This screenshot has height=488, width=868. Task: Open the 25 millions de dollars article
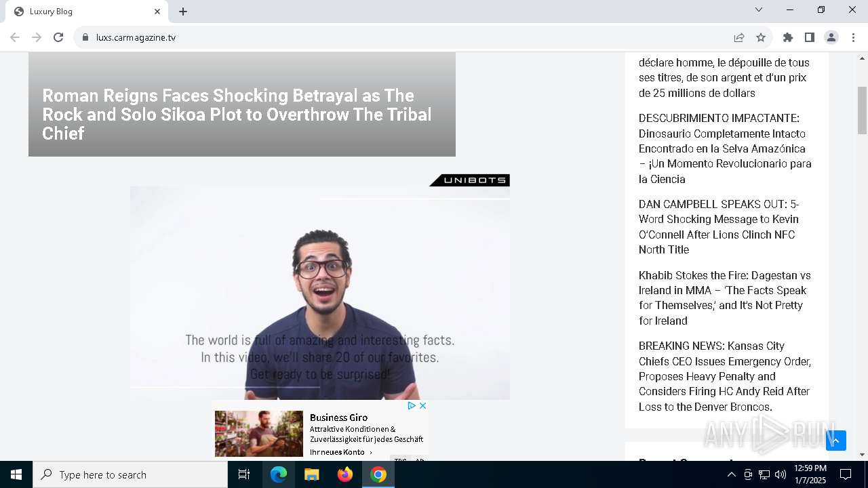point(724,77)
